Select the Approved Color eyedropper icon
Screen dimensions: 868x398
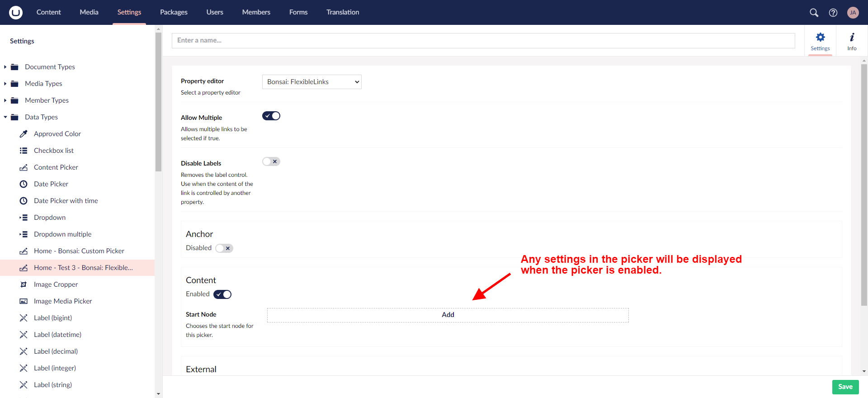click(24, 134)
